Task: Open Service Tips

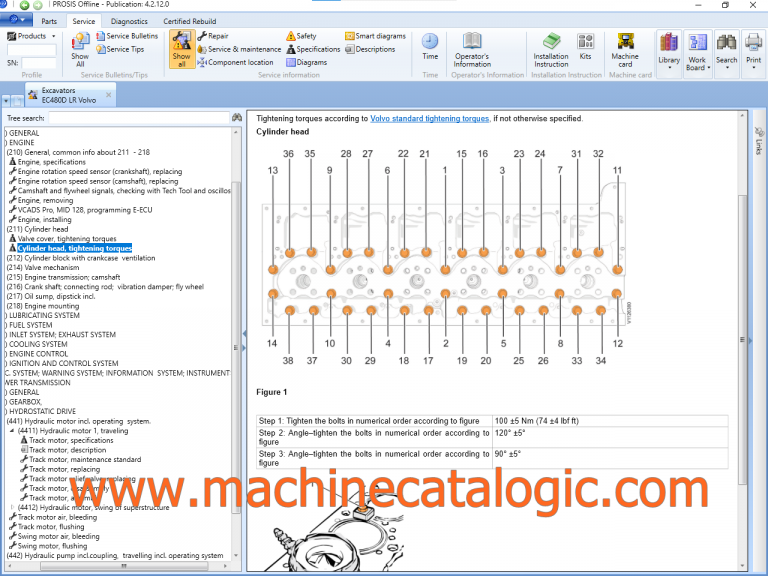Action: click(120, 49)
